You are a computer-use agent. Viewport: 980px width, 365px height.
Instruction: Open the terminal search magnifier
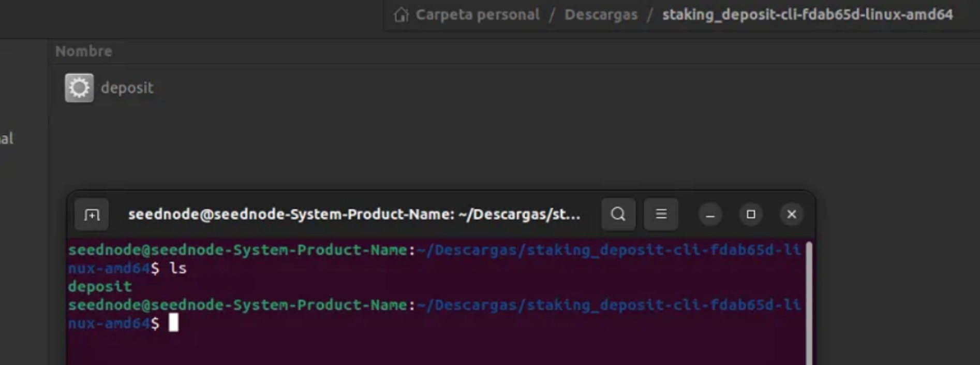point(618,214)
